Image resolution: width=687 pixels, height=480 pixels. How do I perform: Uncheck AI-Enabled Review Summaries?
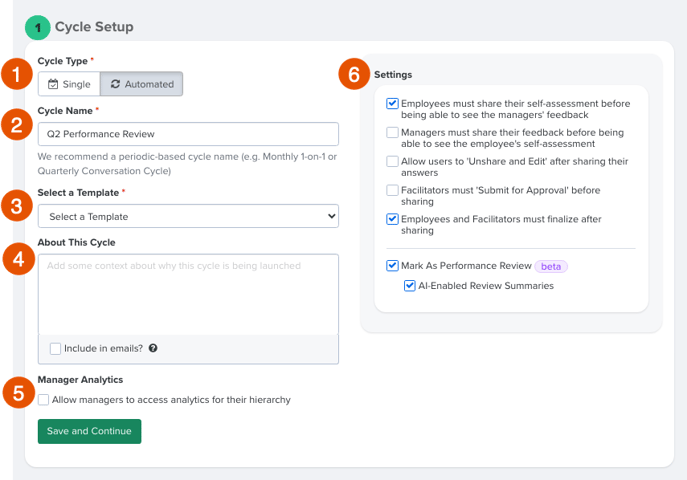(x=410, y=286)
